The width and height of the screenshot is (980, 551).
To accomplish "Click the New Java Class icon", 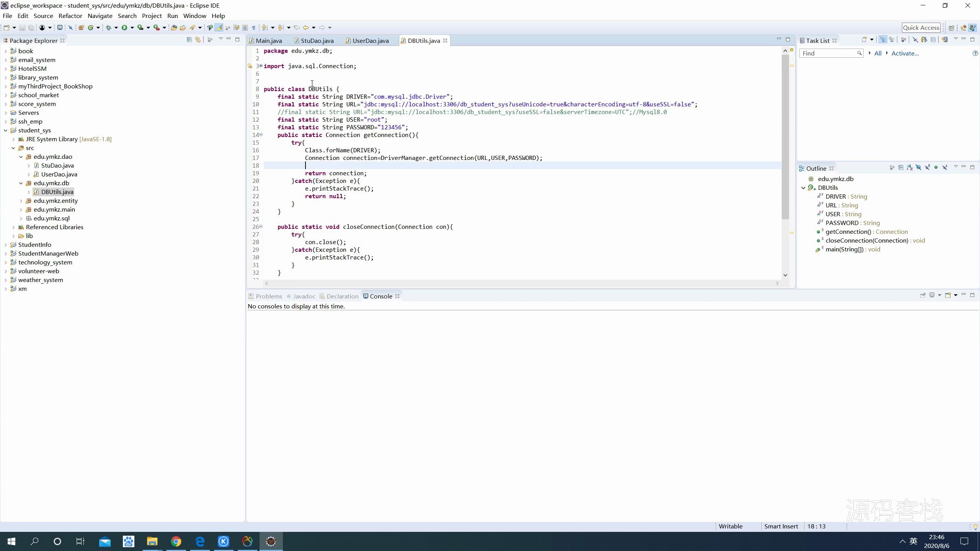I will 91,28.
